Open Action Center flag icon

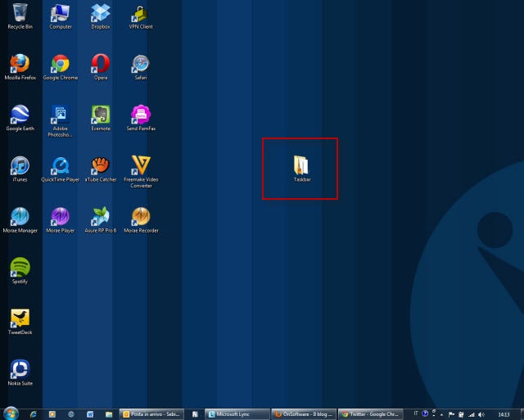tap(451, 414)
